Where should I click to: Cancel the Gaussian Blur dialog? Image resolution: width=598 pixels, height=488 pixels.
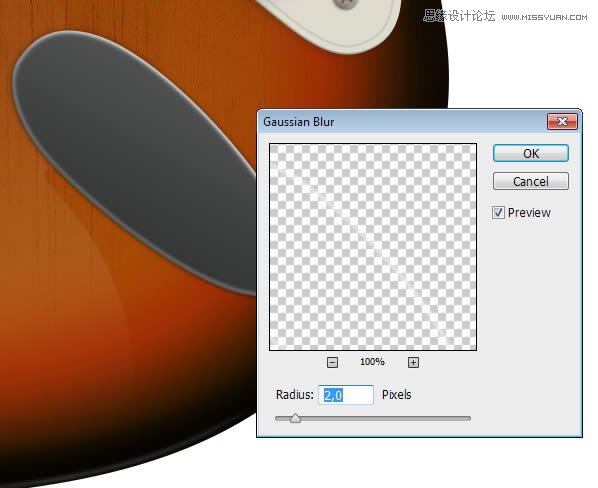530,181
